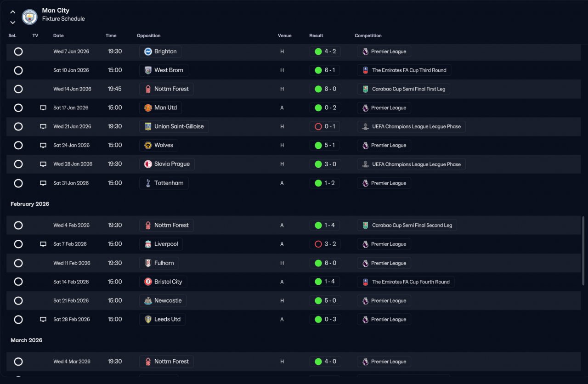Select the West Brom fixture radio button
Viewport: 588px width, 384px height.
pyautogui.click(x=18, y=70)
